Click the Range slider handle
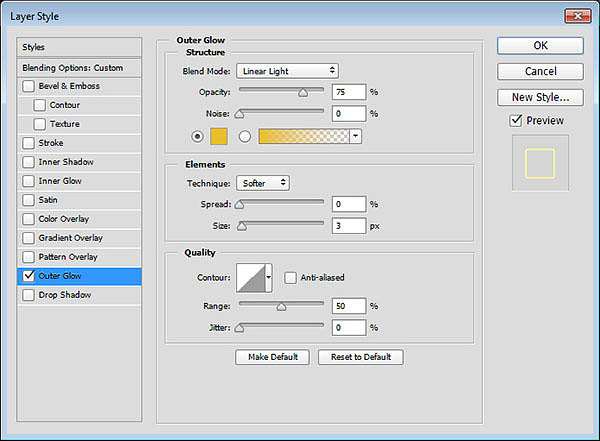This screenshot has height=441, width=600. point(281,306)
